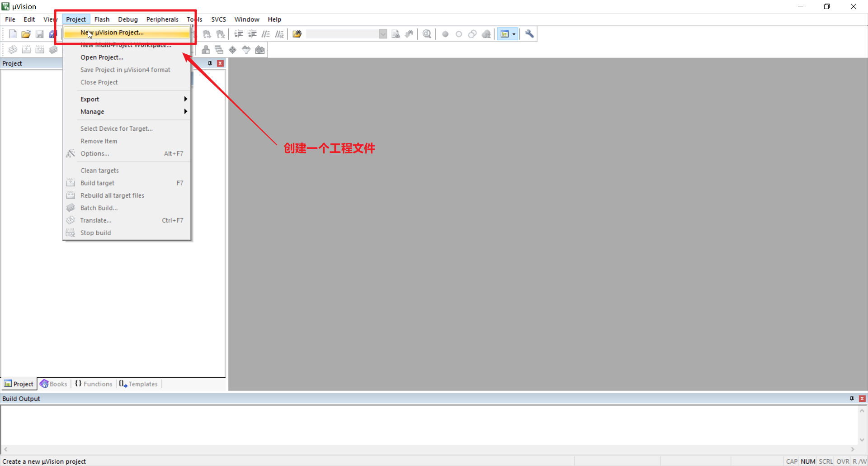868x466 pixels.
Task: Select Translate menu entry
Action: (127, 220)
